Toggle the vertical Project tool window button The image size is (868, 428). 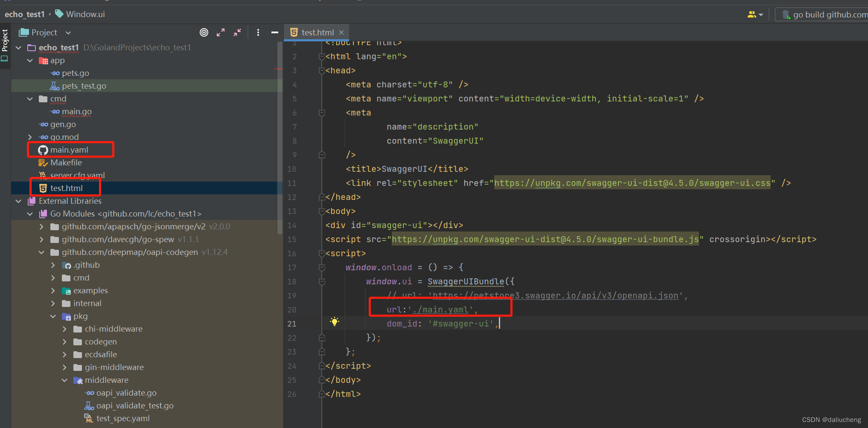[5, 45]
